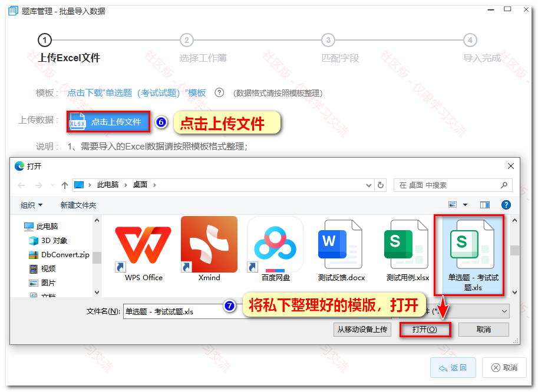Open the file dialog blue help icon

coord(506,205)
